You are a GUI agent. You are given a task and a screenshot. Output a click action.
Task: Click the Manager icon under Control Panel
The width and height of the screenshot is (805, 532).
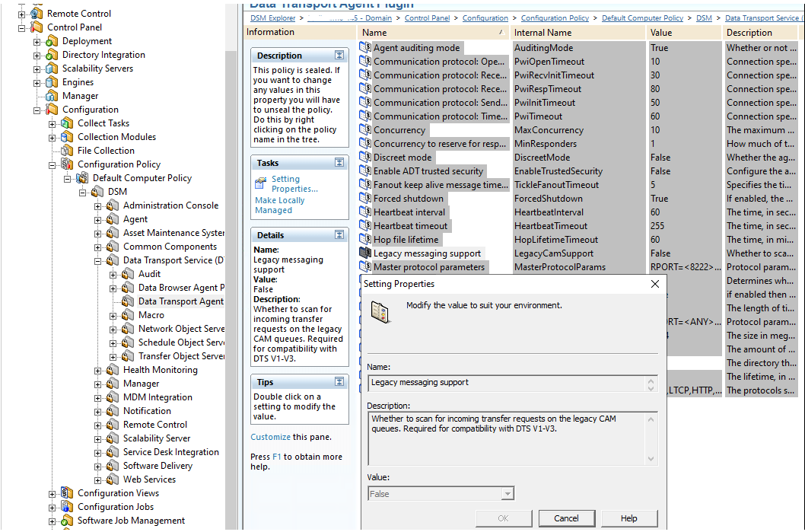[x=52, y=96]
